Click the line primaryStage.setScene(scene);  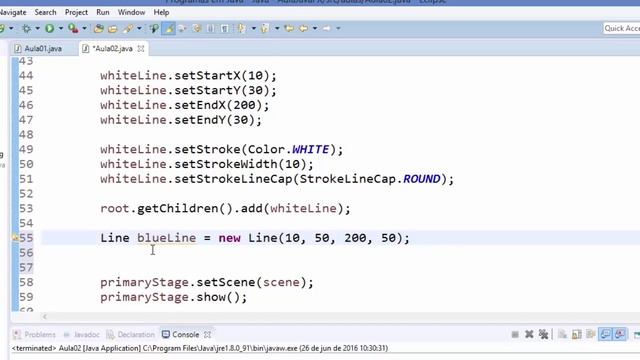tap(207, 282)
